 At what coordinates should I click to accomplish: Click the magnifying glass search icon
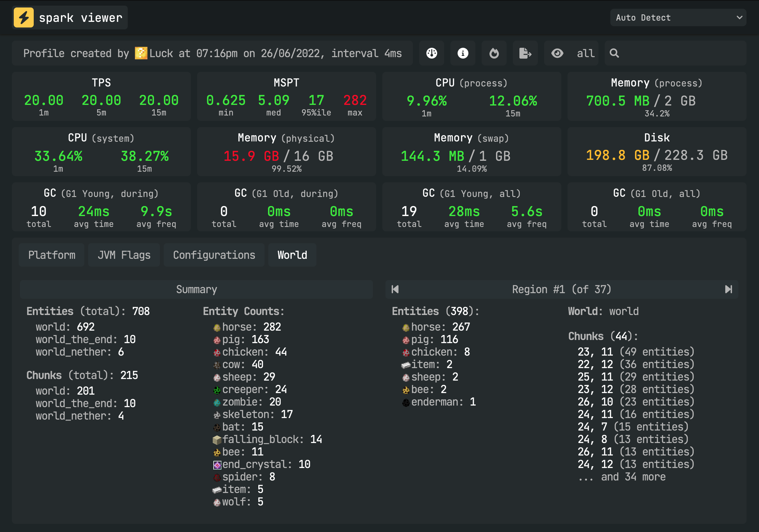pyautogui.click(x=614, y=53)
